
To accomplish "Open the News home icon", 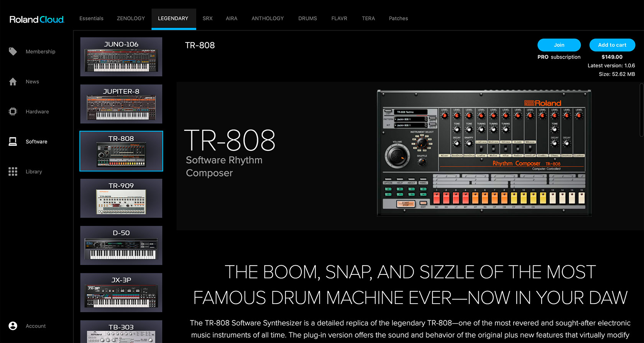I will 13,82.
